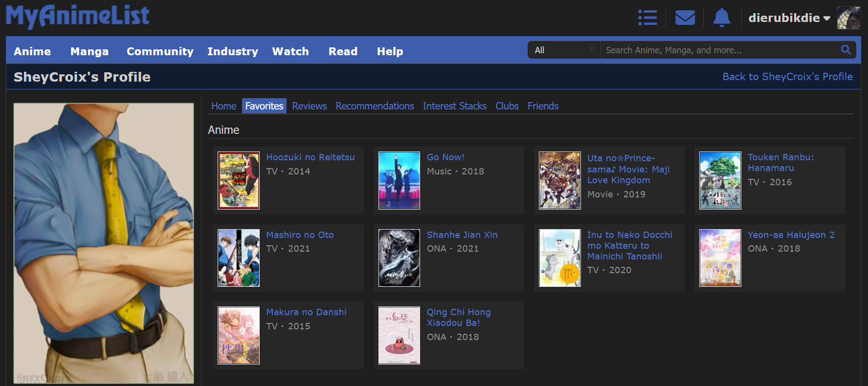The image size is (868, 386).
Task: Open Uta no Prince-sama Maji Love Kingdom link
Action: [x=628, y=169]
